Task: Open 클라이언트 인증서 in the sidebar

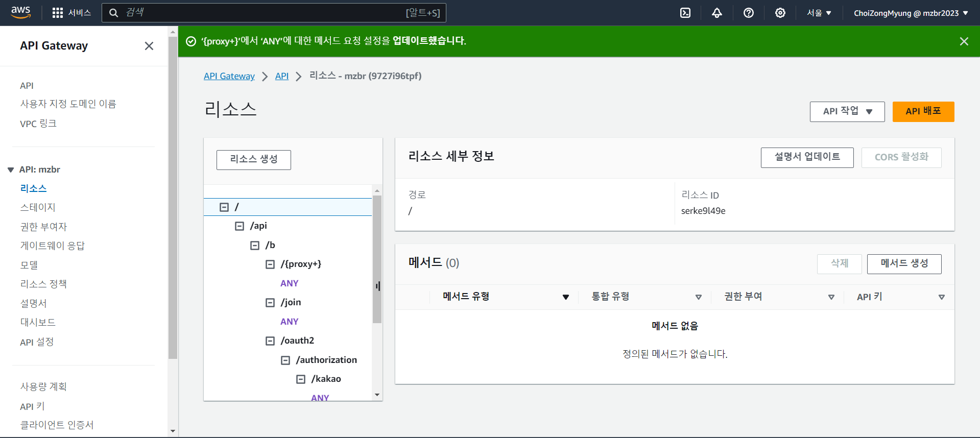Action: point(57,425)
